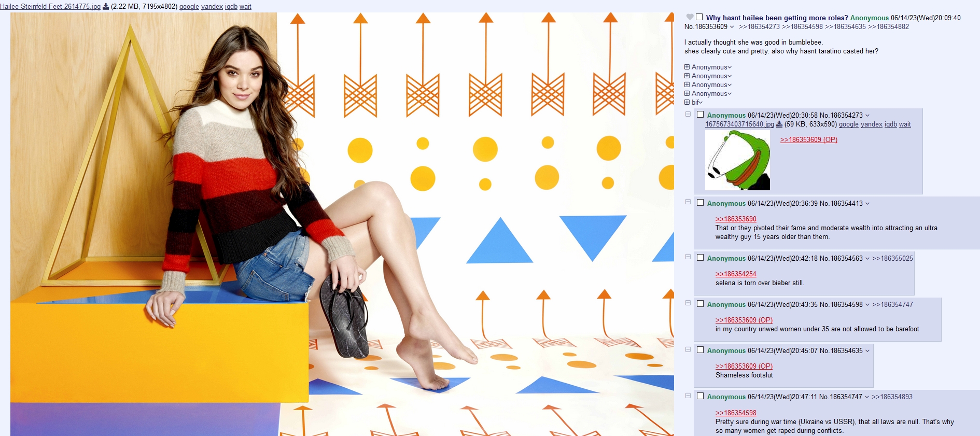The width and height of the screenshot is (980, 436).
Task: Follow the >>186354635 backlink on the original post
Action: (845, 27)
